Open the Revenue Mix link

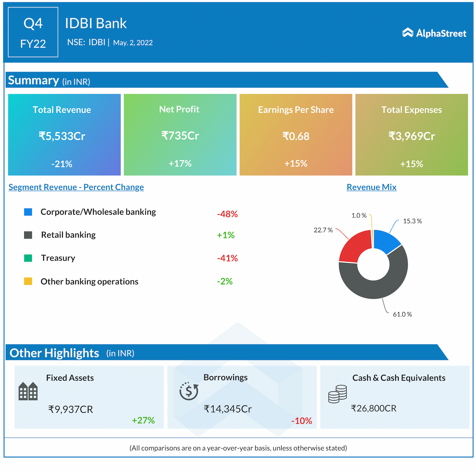click(x=371, y=187)
